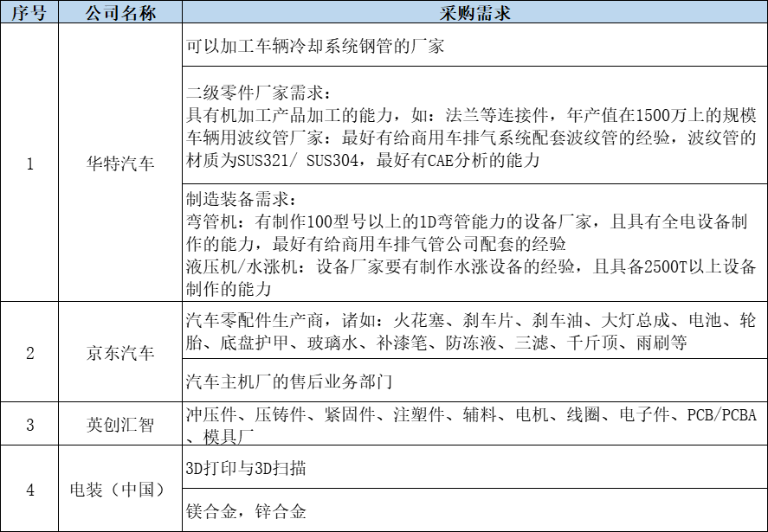Select the 京东汽车 company cell

[120, 352]
